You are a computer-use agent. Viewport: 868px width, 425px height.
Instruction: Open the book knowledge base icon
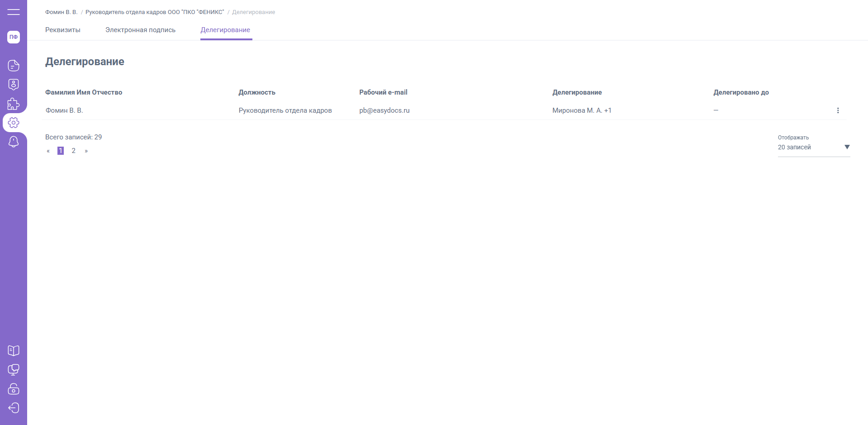[x=14, y=351]
